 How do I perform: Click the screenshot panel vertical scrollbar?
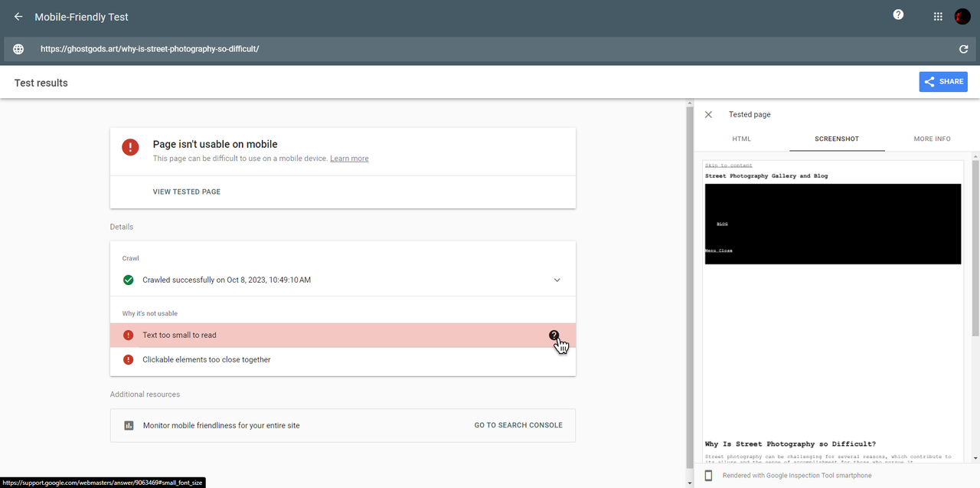point(975,247)
